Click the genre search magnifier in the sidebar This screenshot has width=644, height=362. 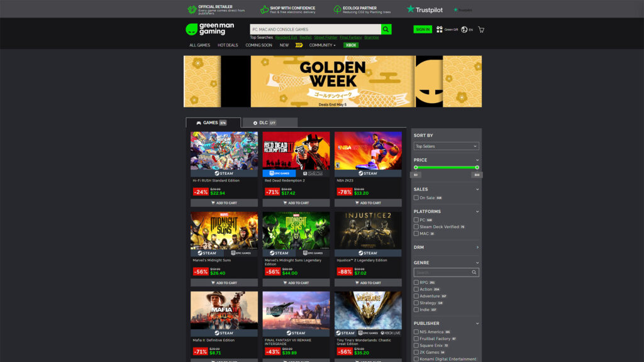[475, 272]
